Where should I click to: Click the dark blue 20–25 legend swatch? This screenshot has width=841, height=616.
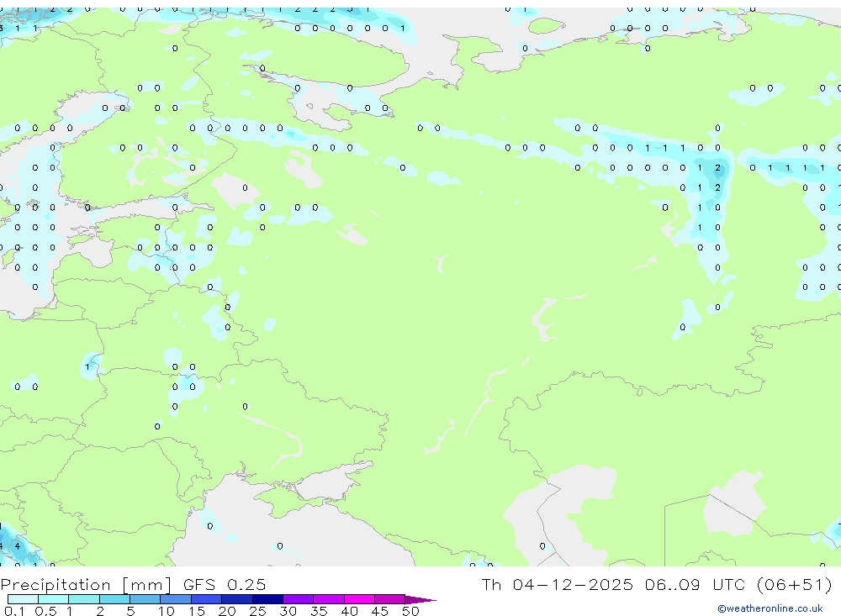(x=237, y=599)
